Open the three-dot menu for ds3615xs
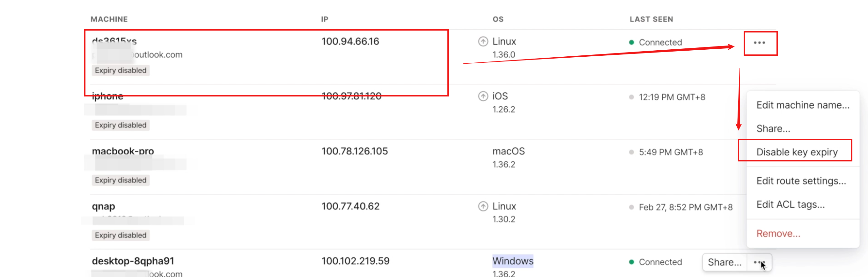The height and width of the screenshot is (277, 868). point(760,43)
